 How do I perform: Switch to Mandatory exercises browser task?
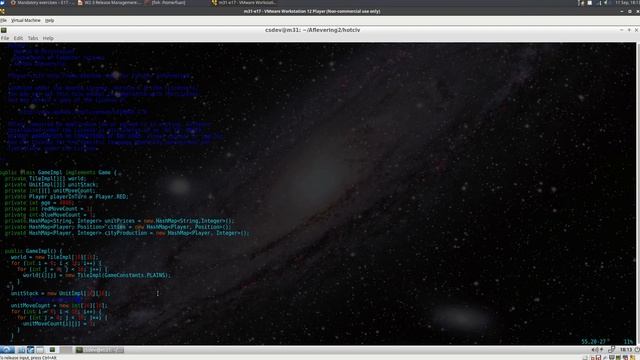pos(42,3)
